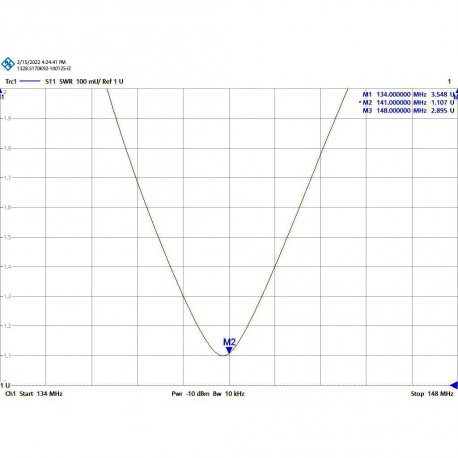Click the Rohde & Schwarz logo icon
This screenshot has width=458, height=458.
[8, 64]
